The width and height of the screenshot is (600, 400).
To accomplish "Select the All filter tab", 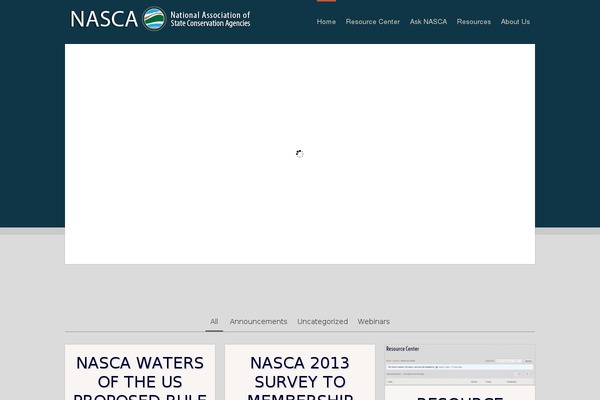I will pyautogui.click(x=214, y=322).
